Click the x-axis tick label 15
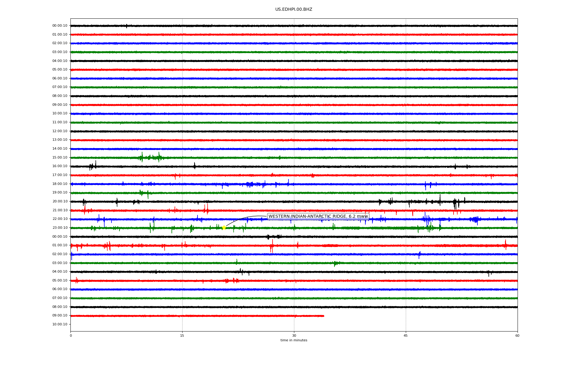 point(182,336)
